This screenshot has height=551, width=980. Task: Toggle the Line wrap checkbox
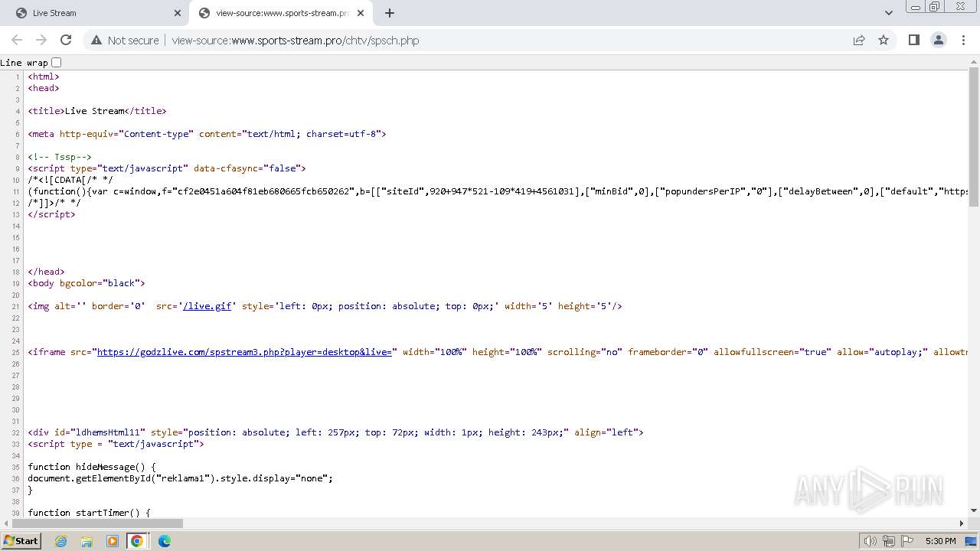tap(56, 63)
